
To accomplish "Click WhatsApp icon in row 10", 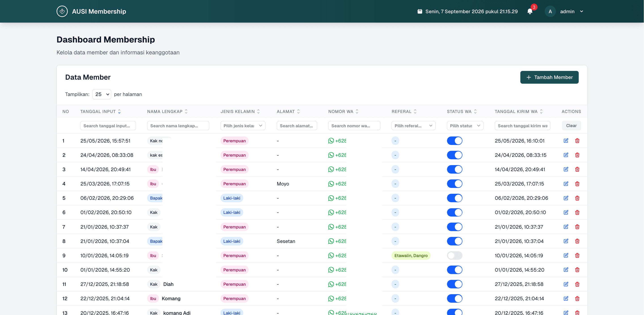I will pos(331,270).
